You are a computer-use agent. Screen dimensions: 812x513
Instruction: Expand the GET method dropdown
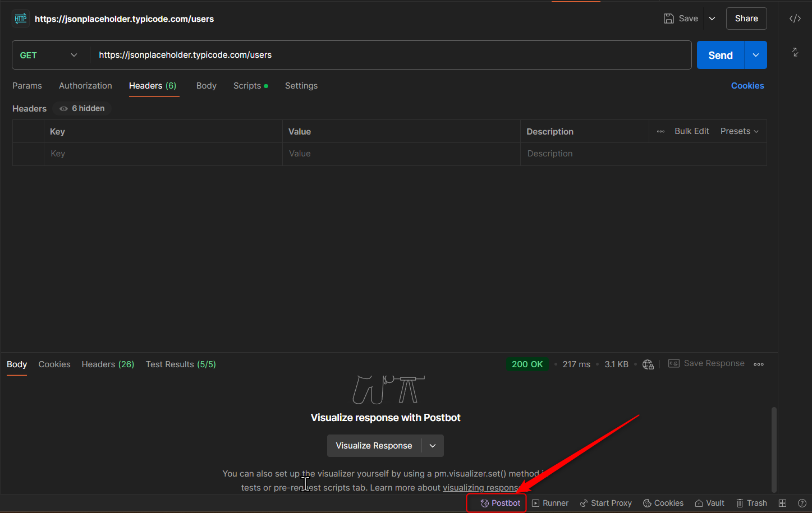coord(49,55)
